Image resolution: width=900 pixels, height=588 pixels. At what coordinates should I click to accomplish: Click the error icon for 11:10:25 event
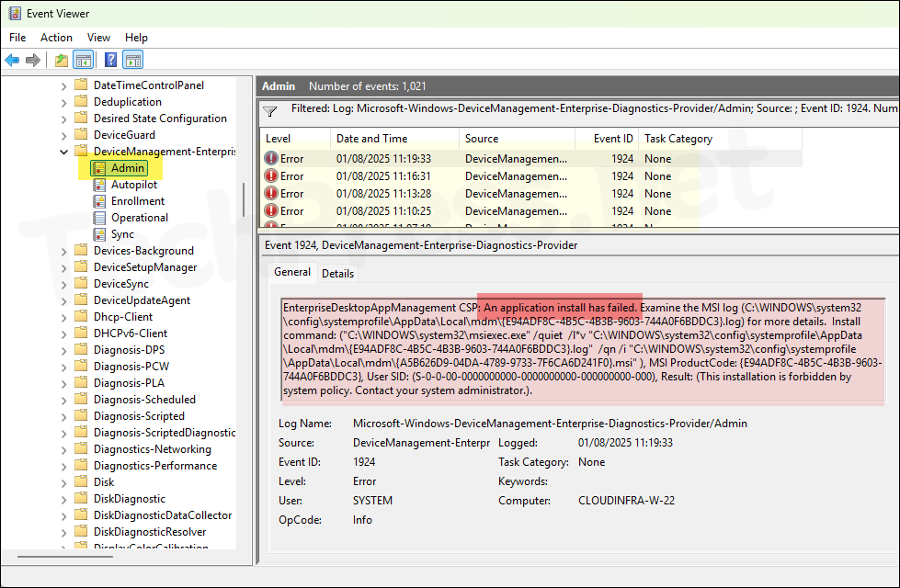271,211
